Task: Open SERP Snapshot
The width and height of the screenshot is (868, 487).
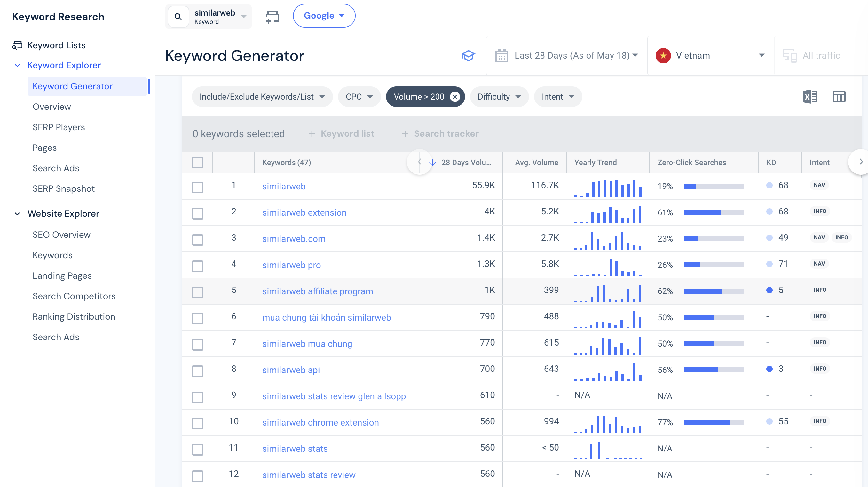Action: [63, 189]
